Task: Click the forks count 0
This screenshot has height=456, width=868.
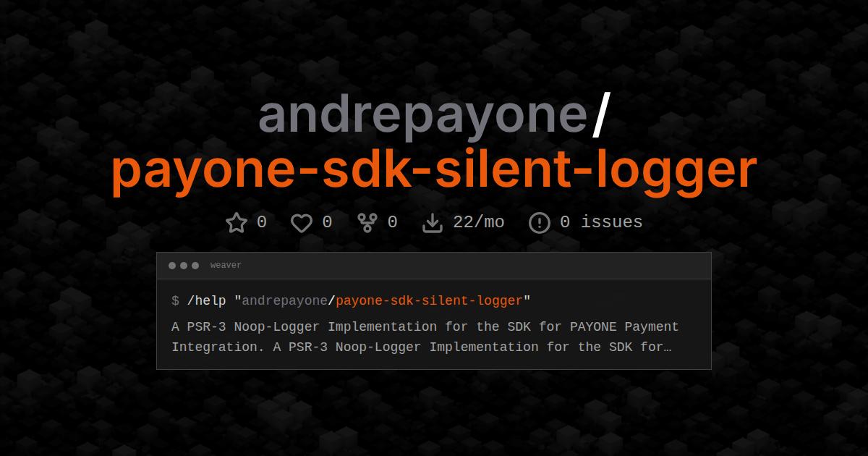Action: click(392, 222)
